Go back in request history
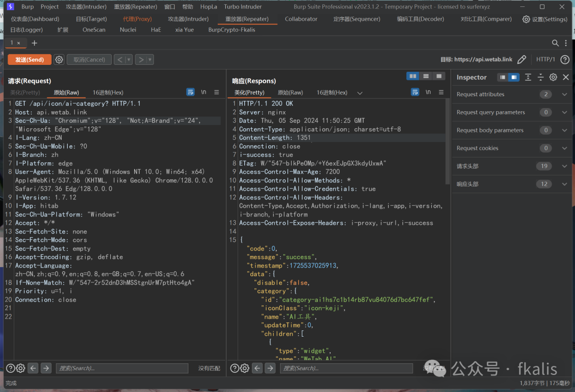 click(x=120, y=60)
